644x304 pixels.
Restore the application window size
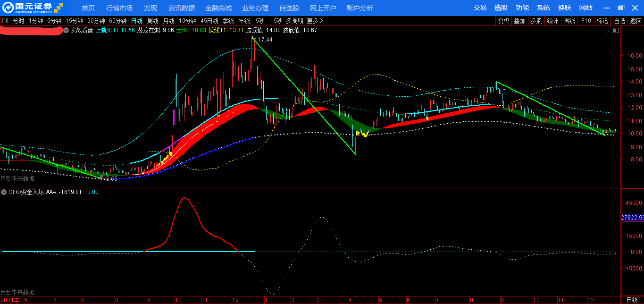[x=621, y=8]
